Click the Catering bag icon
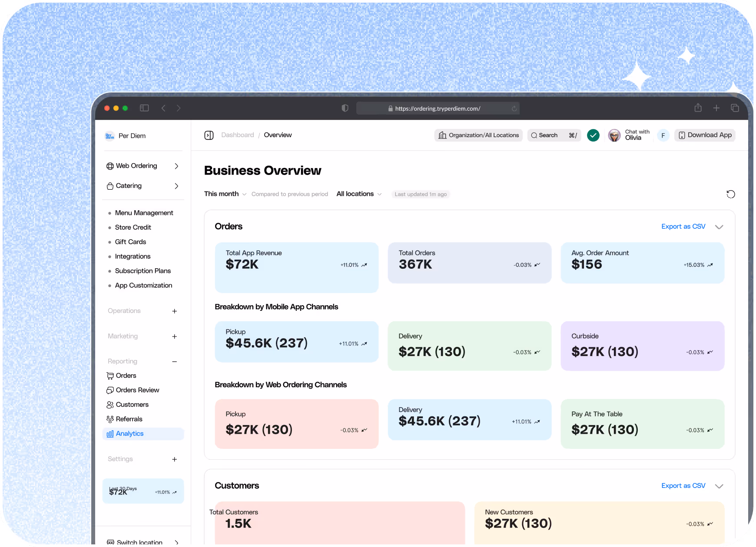Screen dimensions: 756x547 (x=110, y=186)
